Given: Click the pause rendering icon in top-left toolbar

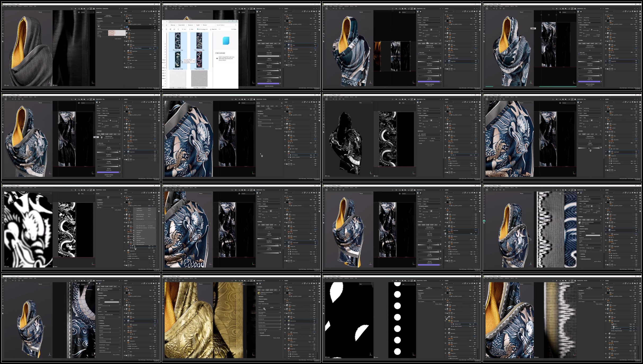Looking at the screenshot, I should pyautogui.click(x=75, y=9).
